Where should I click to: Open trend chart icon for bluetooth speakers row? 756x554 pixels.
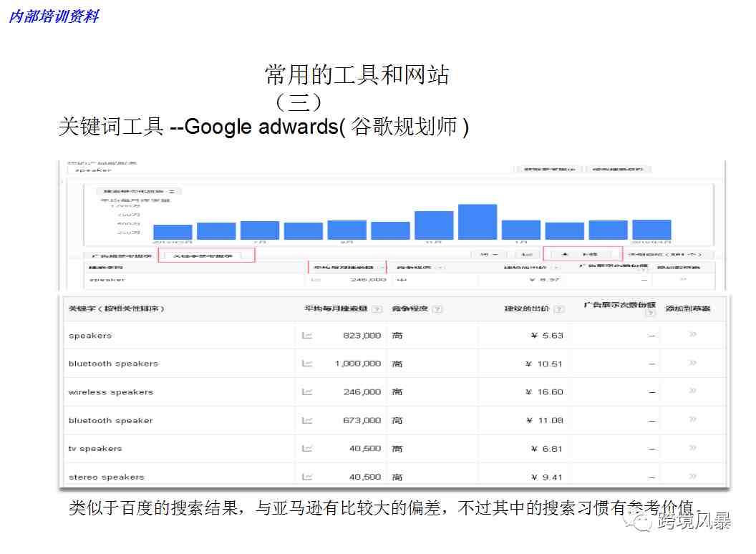306,364
